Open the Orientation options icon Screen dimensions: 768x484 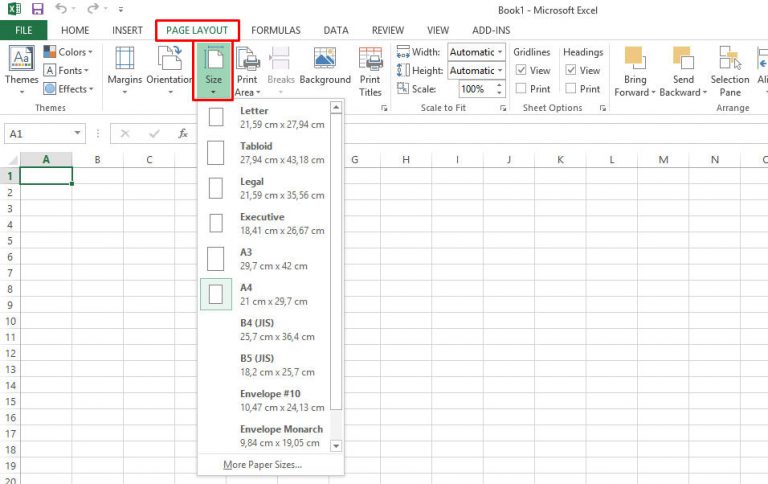[169, 60]
